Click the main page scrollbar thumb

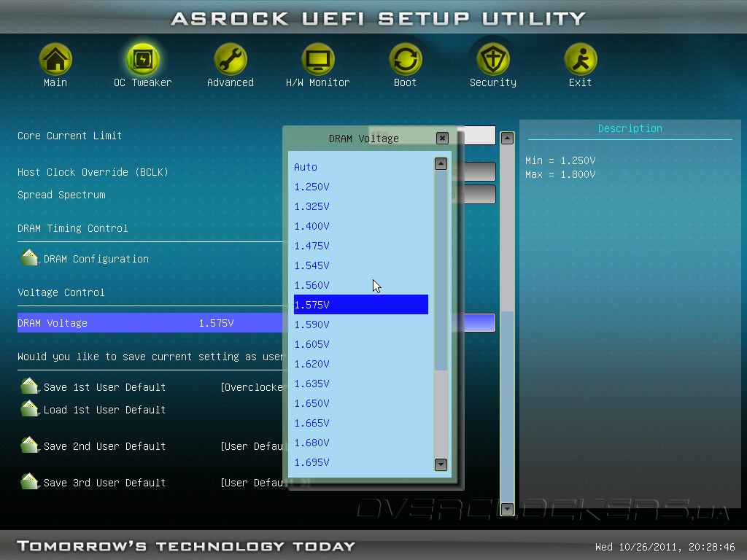[507, 406]
